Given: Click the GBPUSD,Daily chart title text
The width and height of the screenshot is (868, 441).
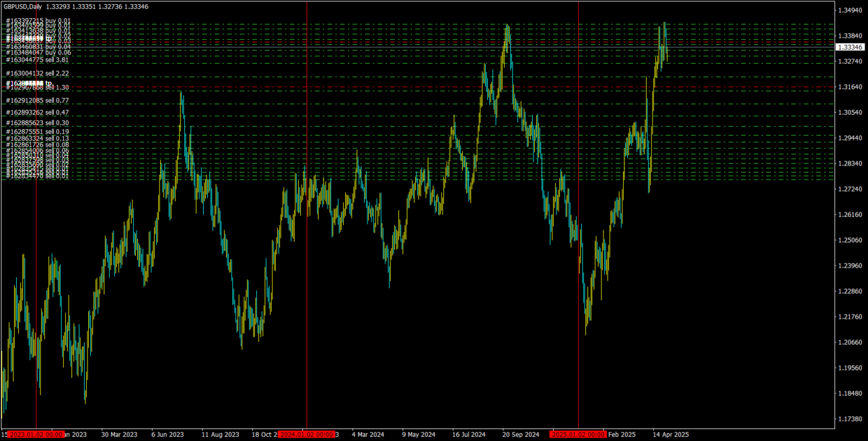Looking at the screenshot, I should click(x=22, y=7).
